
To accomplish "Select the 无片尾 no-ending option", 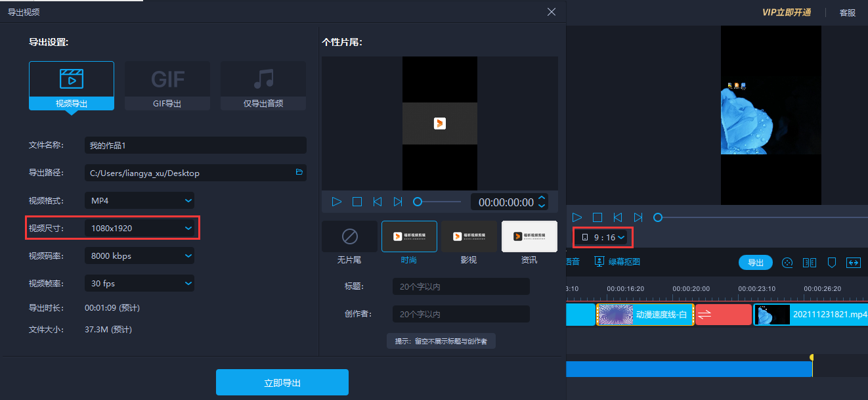I will pyautogui.click(x=349, y=237).
